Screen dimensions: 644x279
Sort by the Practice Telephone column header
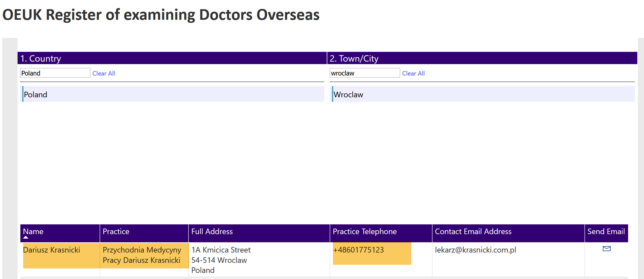(x=364, y=231)
